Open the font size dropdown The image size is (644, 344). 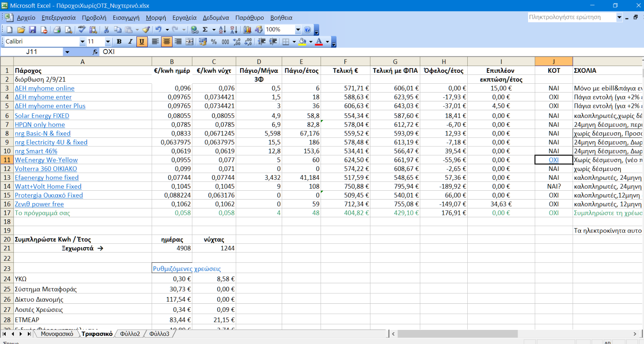[107, 41]
